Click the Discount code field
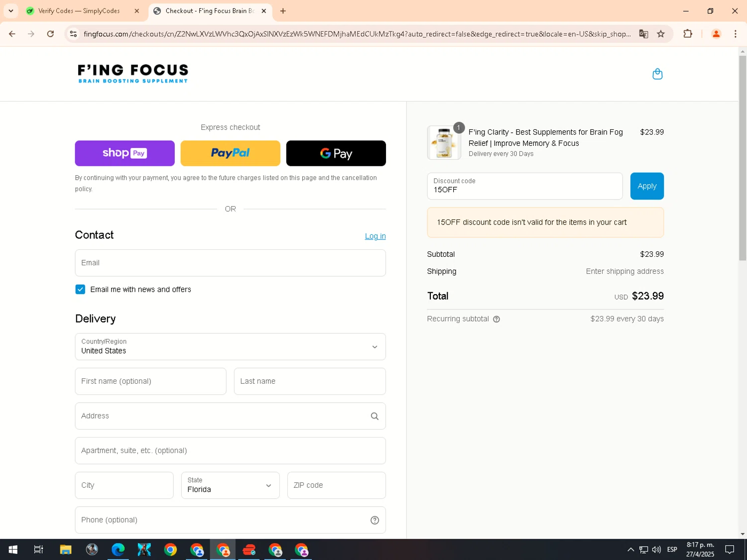 pyautogui.click(x=525, y=186)
